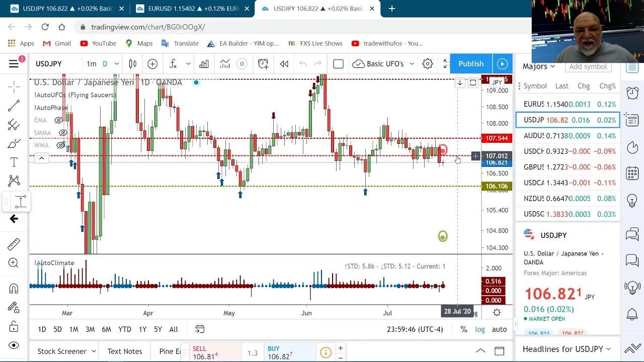The height and width of the screenshot is (362, 644).
Task: Expand the Stock Screener dropdown
Action: pyautogui.click(x=93, y=351)
